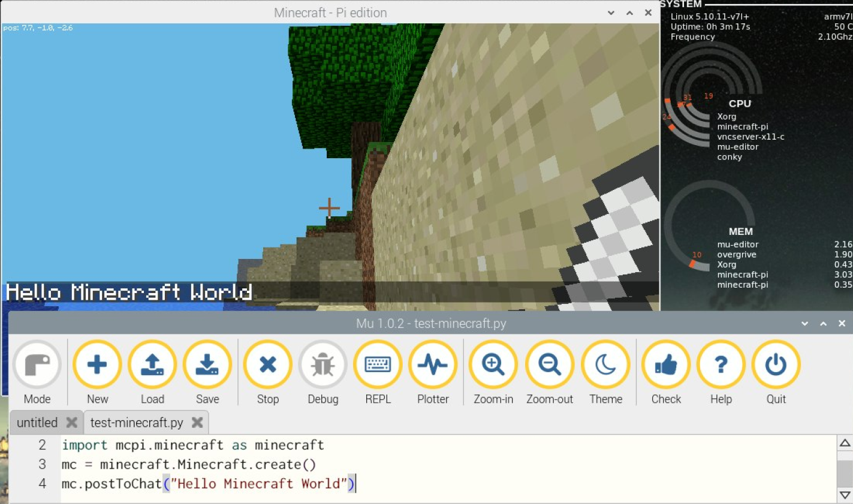Select the test-minecraft.py tab
Screen dimensions: 853x504
(137, 422)
